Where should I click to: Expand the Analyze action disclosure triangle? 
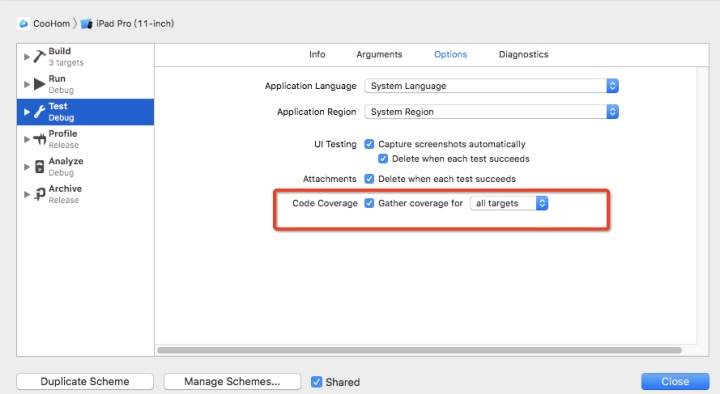pos(27,167)
